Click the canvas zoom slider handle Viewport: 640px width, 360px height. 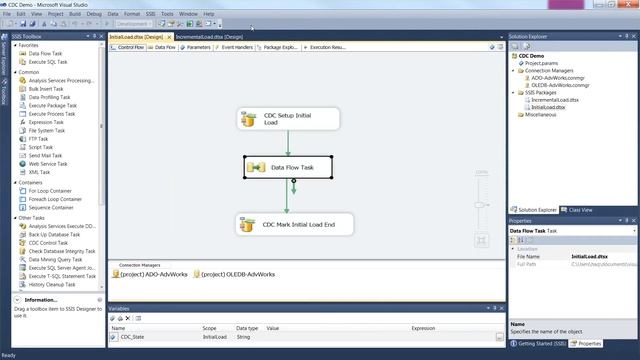[481, 205]
